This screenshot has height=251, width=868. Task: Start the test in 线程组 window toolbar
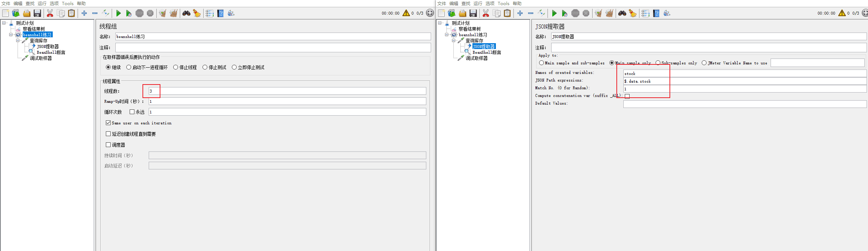click(118, 13)
